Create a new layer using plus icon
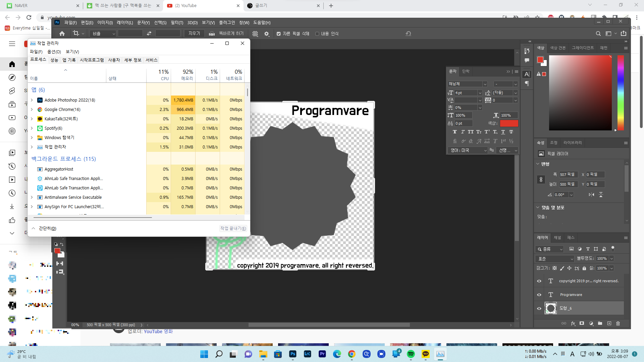Screen dimensions: 644x362 (609, 323)
